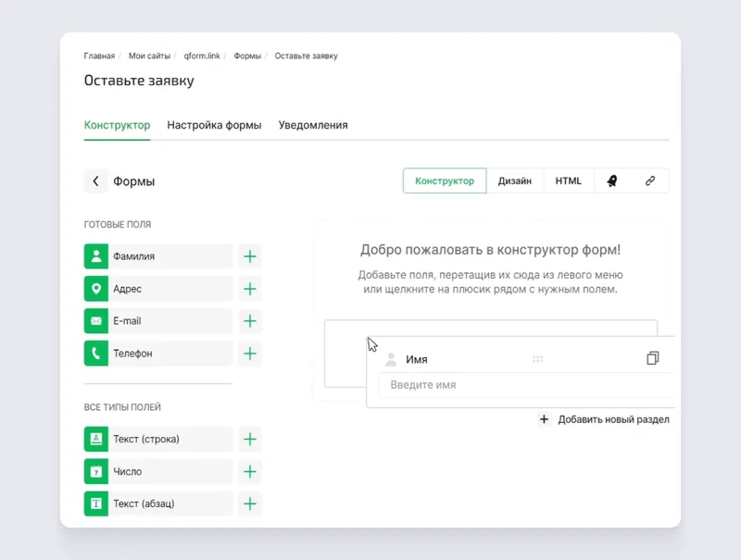Select the Число field type row

click(158, 471)
